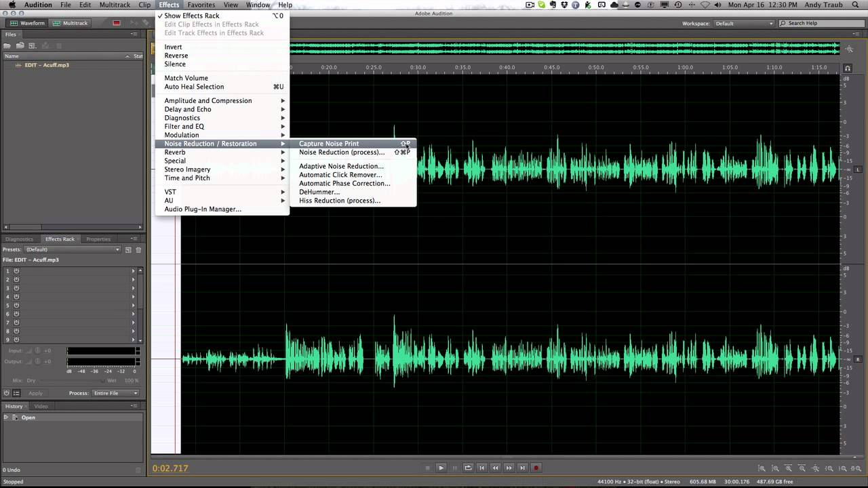Screen dimensions: 868x488
Task: Open the Presets dropdown showing (Default)
Action: tap(73, 249)
